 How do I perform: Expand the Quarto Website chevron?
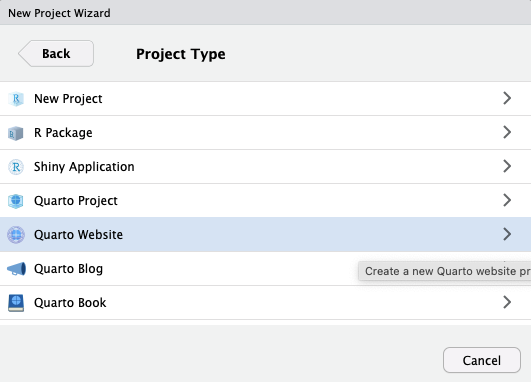click(507, 234)
